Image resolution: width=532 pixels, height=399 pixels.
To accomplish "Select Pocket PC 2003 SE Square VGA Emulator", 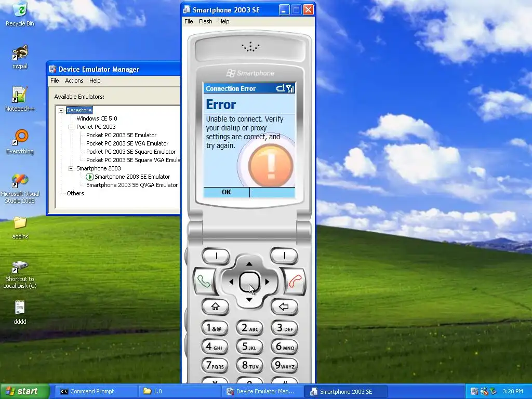I will pyautogui.click(x=133, y=160).
